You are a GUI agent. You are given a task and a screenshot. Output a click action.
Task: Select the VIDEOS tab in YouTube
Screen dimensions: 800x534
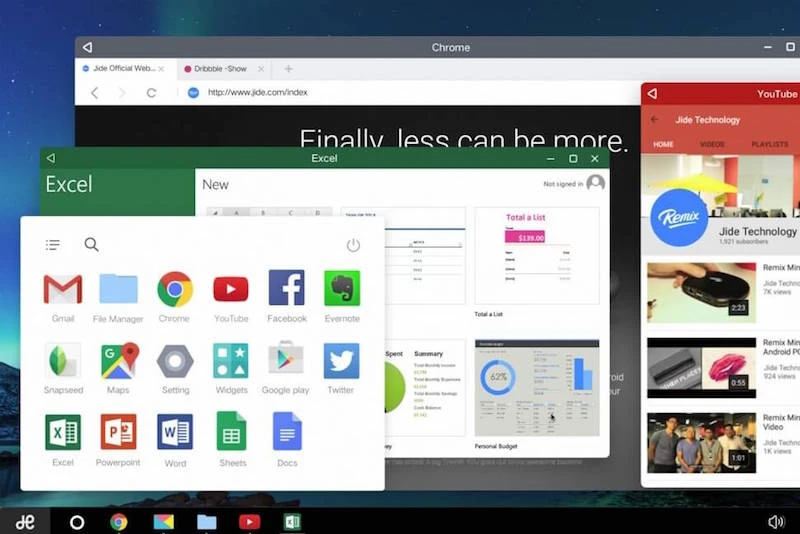point(712,144)
